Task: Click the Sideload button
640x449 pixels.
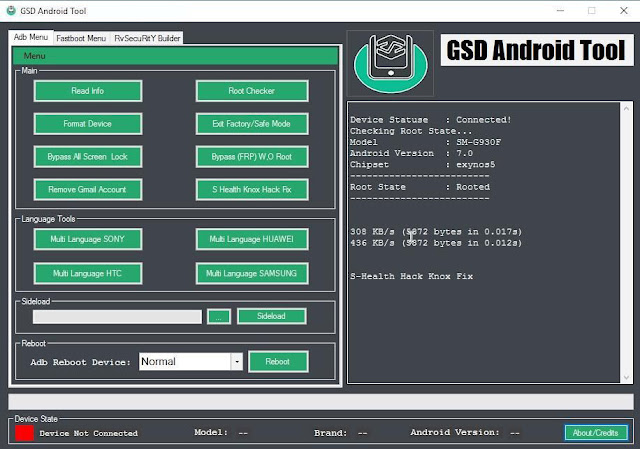Action: pyautogui.click(x=271, y=316)
